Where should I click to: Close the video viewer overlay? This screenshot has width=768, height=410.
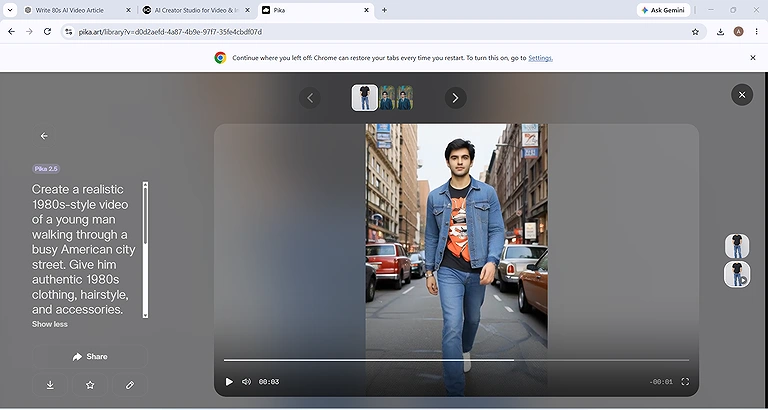point(742,95)
